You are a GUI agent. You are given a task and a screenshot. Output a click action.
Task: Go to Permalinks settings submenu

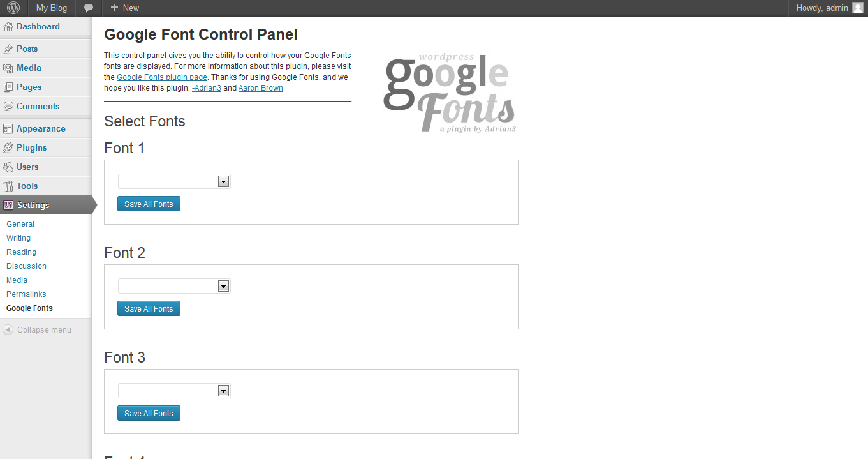[26, 294]
